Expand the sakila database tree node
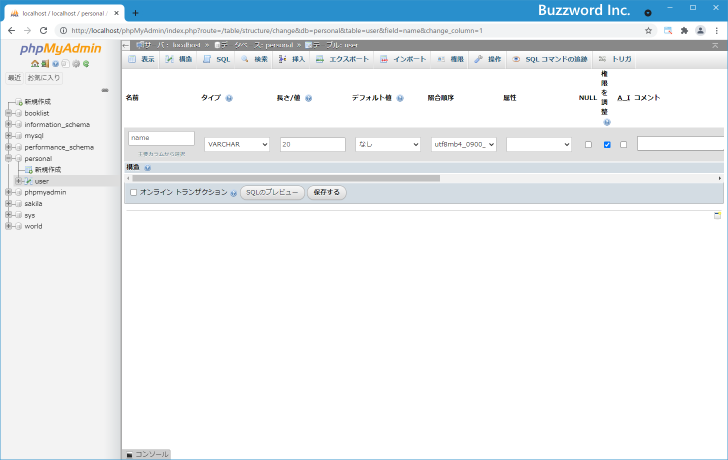 pyautogui.click(x=8, y=203)
